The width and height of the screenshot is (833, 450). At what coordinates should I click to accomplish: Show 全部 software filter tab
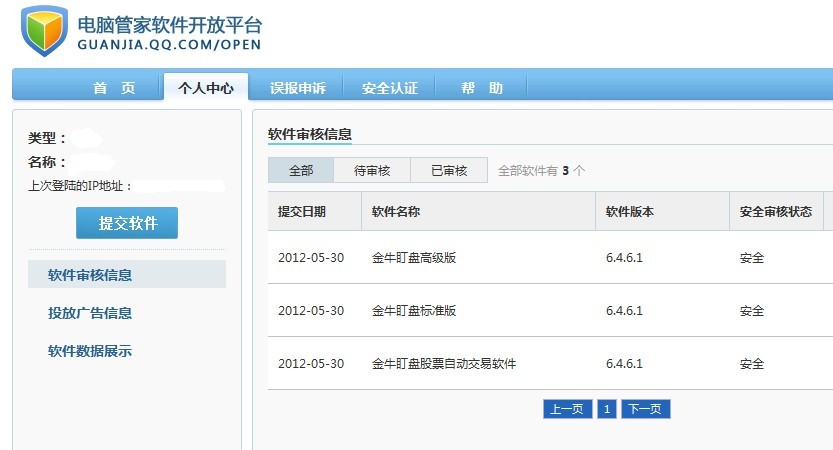(301, 171)
